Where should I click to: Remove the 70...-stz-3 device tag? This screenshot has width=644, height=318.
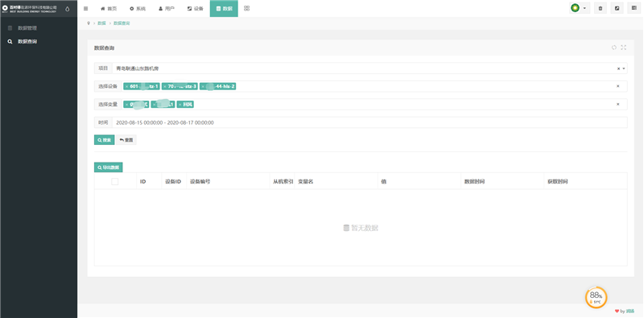click(x=165, y=86)
